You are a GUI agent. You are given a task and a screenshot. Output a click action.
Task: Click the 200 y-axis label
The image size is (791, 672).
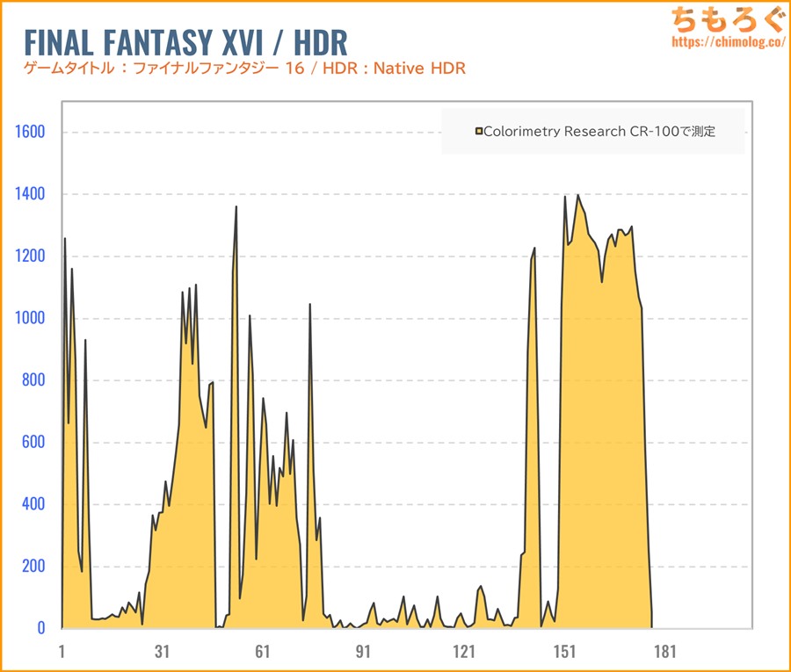(x=33, y=567)
